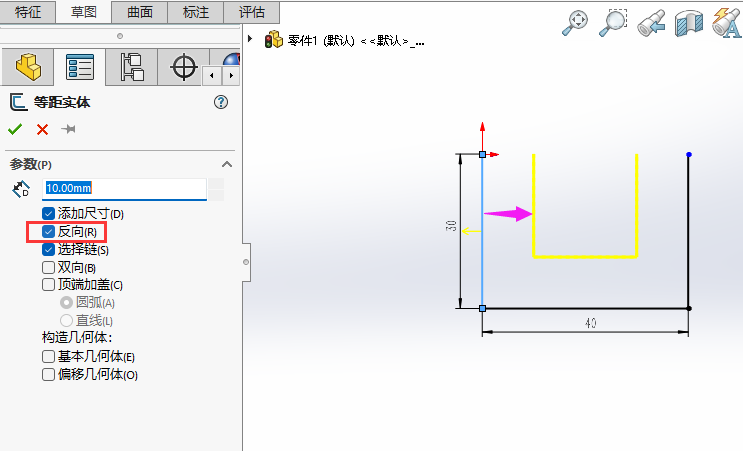Switch to the 特征 tab
Screen dimensions: 743x451
27,12
